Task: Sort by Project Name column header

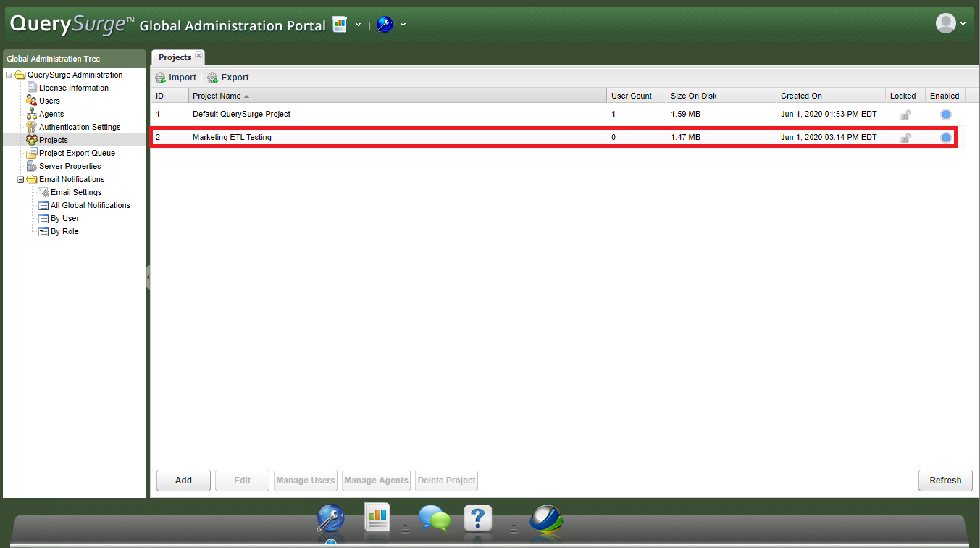Action: coord(217,96)
